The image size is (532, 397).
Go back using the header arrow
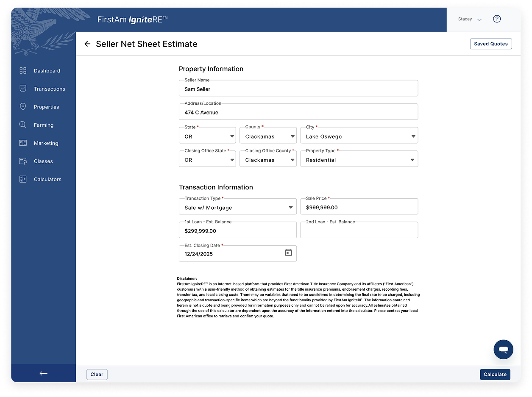pyautogui.click(x=87, y=44)
